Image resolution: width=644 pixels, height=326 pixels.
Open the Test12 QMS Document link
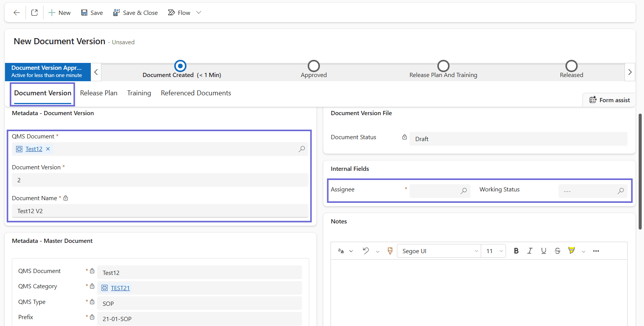[x=34, y=149]
